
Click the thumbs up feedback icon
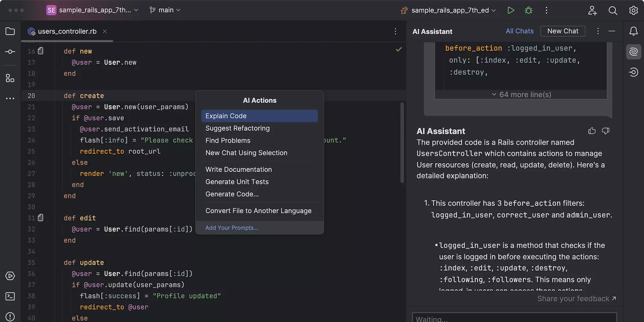pyautogui.click(x=592, y=131)
